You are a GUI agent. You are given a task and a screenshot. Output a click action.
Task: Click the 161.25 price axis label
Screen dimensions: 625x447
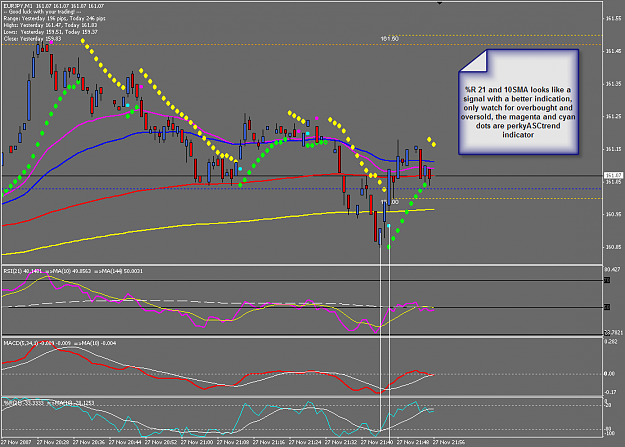pyautogui.click(x=613, y=116)
